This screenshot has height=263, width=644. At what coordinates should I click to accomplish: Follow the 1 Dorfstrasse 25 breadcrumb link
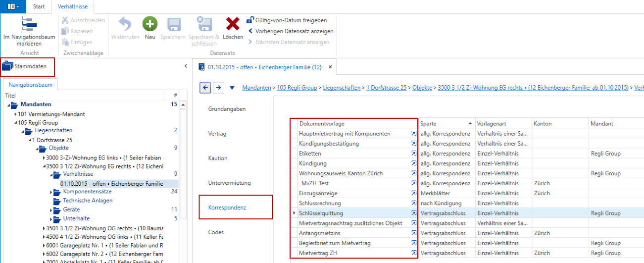coord(387,88)
